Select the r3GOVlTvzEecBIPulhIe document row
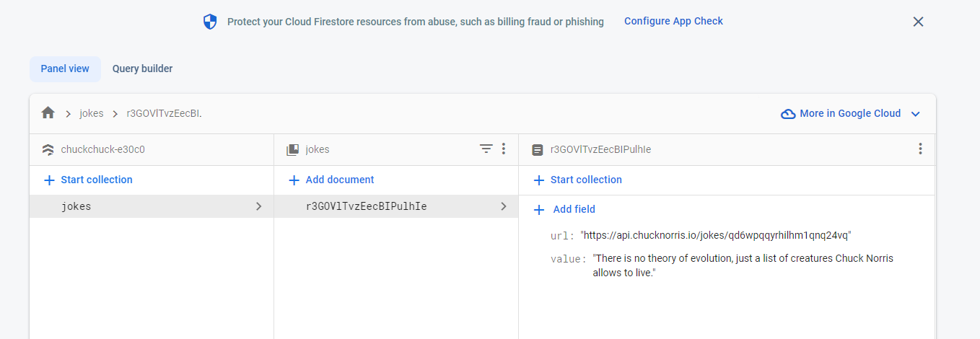 (x=396, y=206)
